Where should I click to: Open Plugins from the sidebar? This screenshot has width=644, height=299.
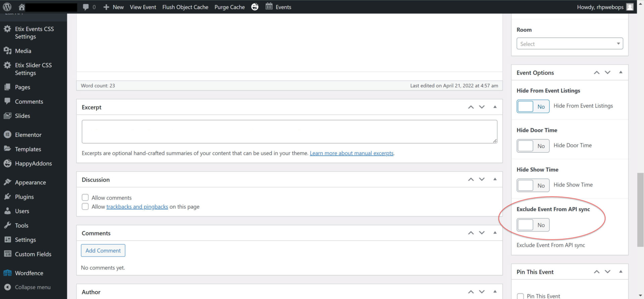click(24, 197)
